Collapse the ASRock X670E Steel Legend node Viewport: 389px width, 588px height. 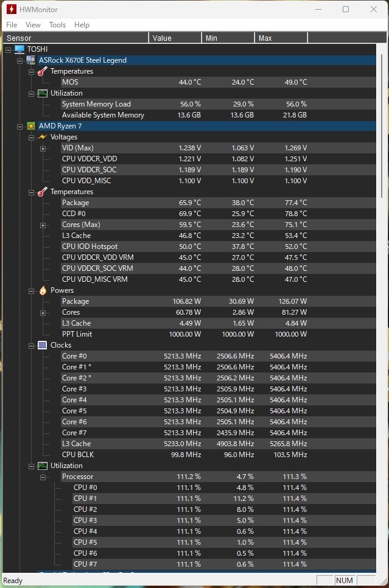coord(20,61)
